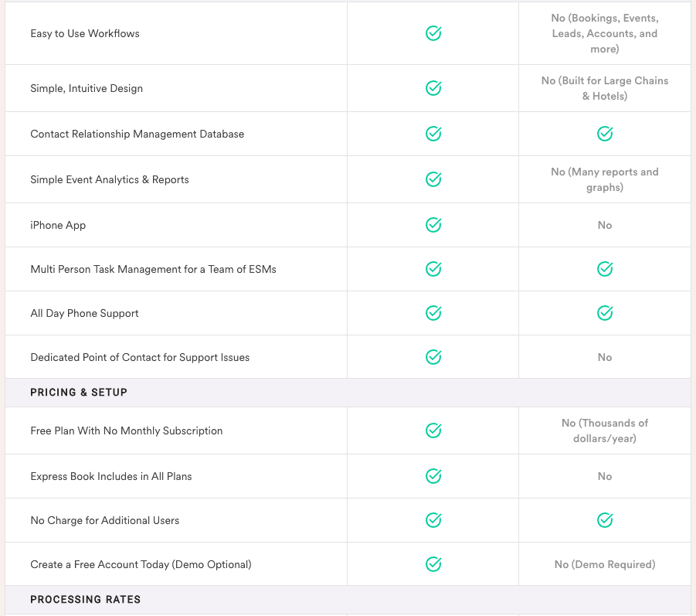Click the checkmark for Free Plan With No Monthly Subscription
This screenshot has height=616, width=696.
point(433,431)
